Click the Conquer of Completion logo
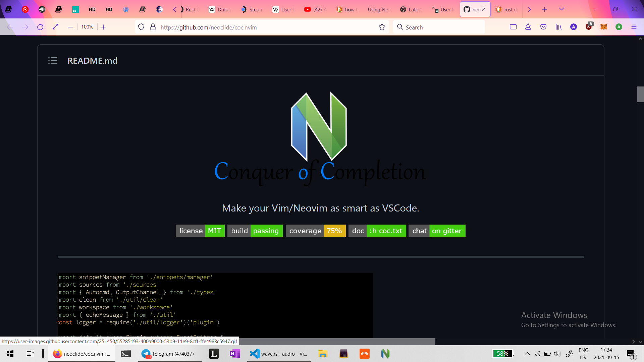 click(x=320, y=139)
